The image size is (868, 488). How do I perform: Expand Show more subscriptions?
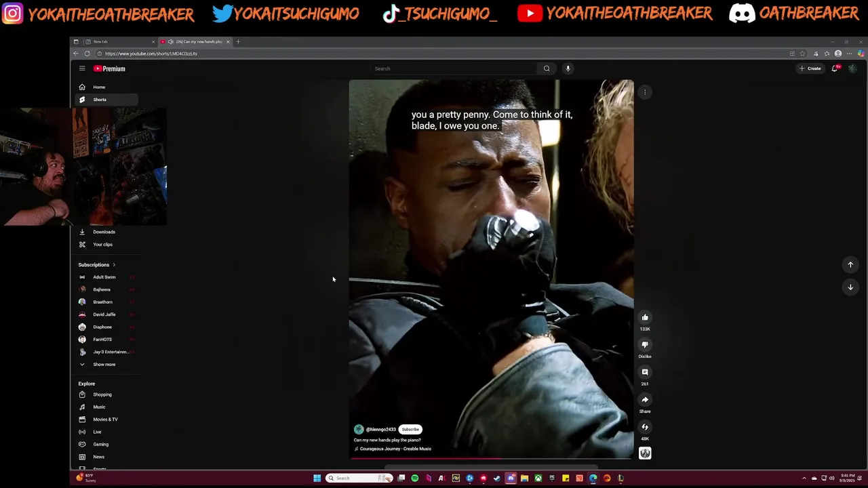tap(106, 365)
